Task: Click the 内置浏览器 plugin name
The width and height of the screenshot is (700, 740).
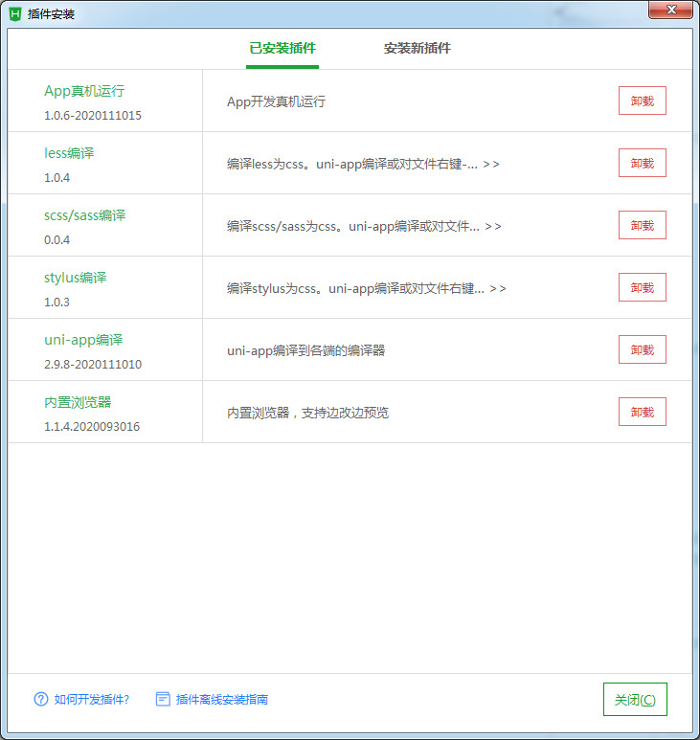Action: click(x=78, y=402)
